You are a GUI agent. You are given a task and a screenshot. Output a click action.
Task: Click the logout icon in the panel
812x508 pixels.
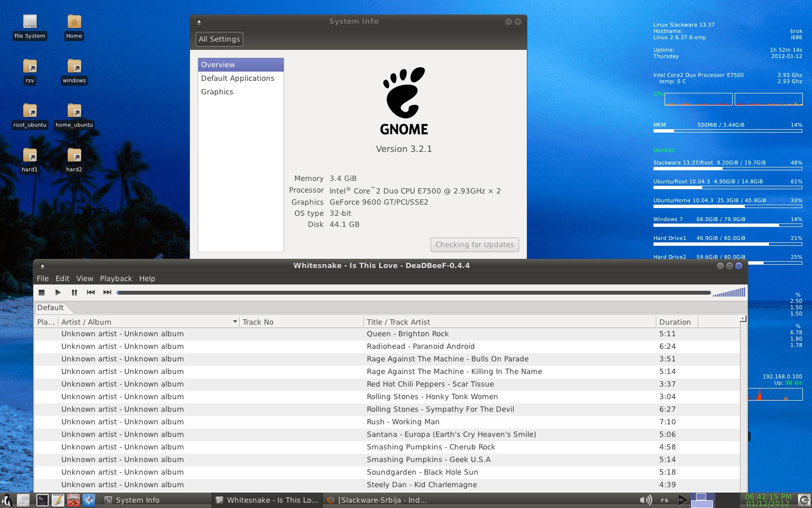[x=804, y=500]
